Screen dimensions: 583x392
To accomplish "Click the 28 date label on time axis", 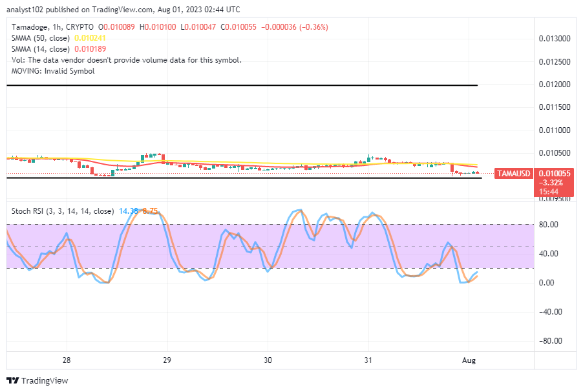I will (x=67, y=360).
